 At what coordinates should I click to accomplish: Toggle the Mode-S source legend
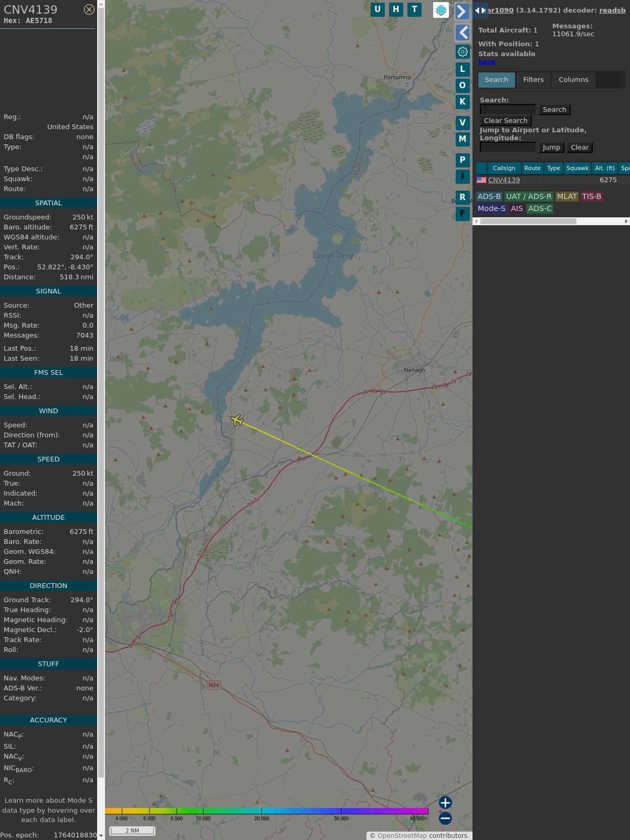[x=491, y=208]
